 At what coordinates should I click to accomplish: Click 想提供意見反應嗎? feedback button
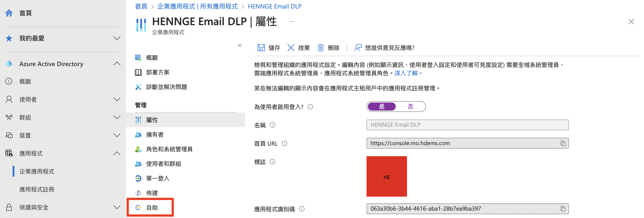pyautogui.click(x=385, y=48)
